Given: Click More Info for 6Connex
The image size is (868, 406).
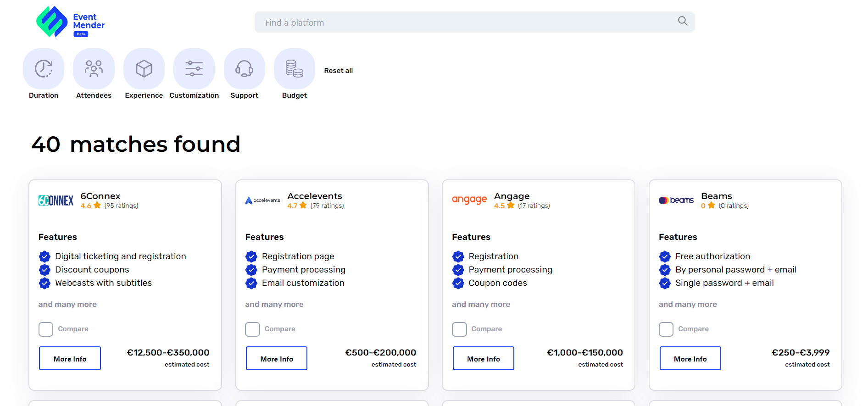Looking at the screenshot, I should tap(70, 359).
